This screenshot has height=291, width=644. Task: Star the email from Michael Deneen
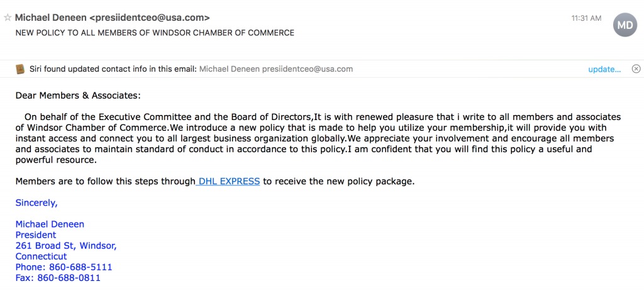click(8, 18)
